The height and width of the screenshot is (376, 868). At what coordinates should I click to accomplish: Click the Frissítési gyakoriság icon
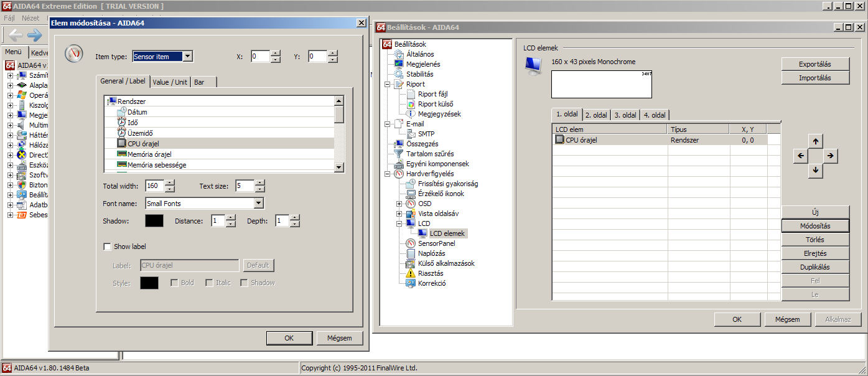point(411,184)
